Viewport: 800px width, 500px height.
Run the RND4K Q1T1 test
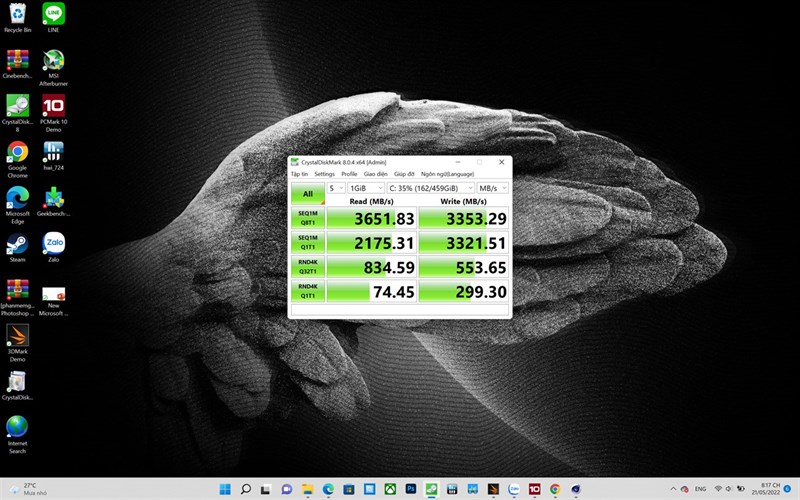pyautogui.click(x=308, y=291)
